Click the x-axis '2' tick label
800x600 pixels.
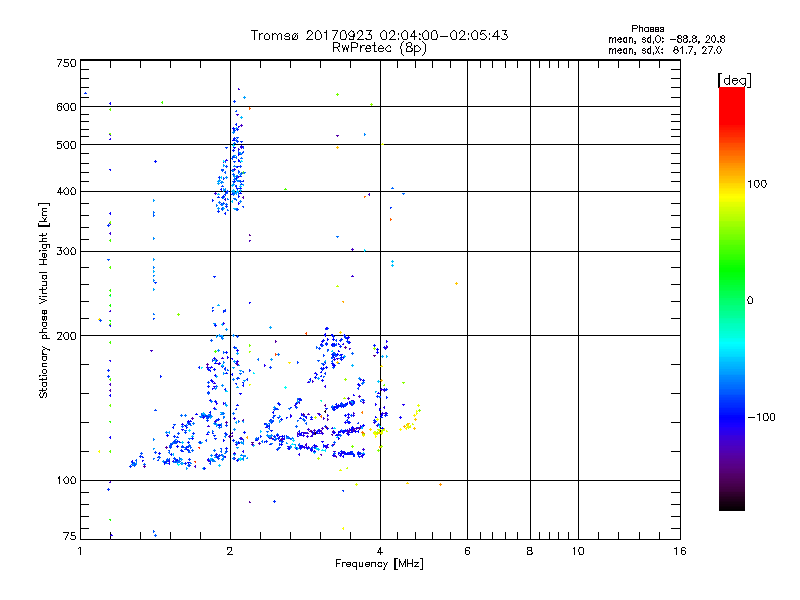[230, 551]
